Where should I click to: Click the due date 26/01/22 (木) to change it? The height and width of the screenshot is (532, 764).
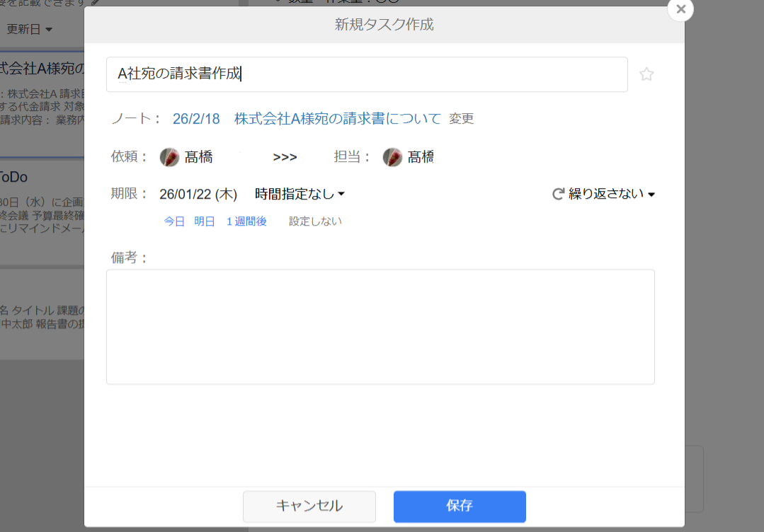tap(199, 193)
